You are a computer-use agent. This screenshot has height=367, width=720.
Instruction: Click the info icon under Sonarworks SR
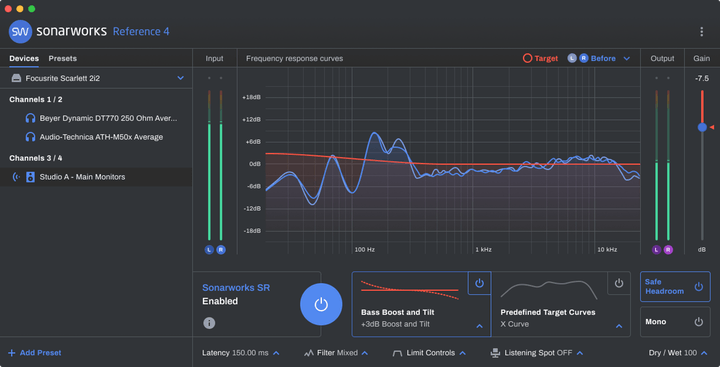click(209, 323)
